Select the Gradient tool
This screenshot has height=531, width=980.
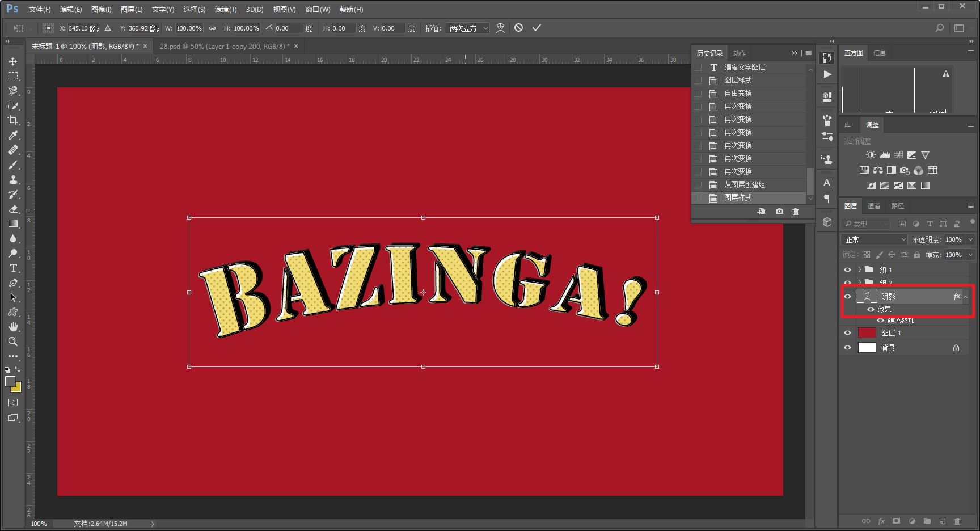(13, 224)
